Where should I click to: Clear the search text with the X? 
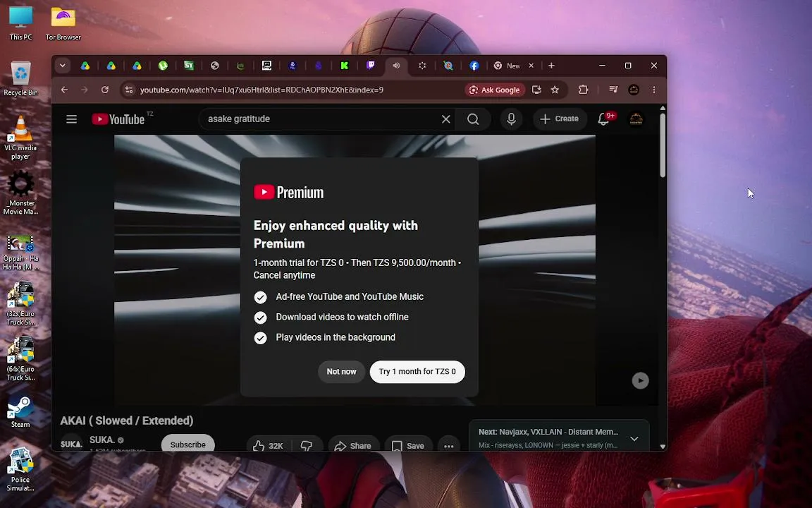click(446, 119)
